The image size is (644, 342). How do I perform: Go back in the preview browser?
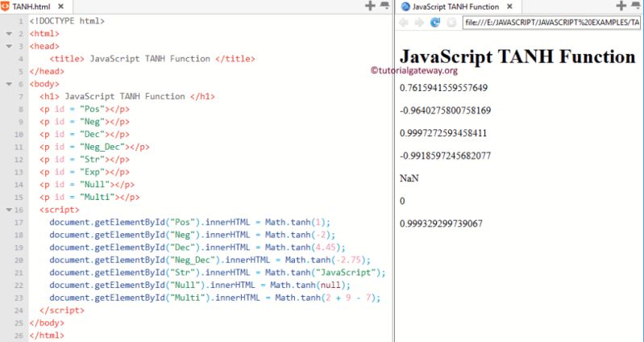click(x=404, y=23)
